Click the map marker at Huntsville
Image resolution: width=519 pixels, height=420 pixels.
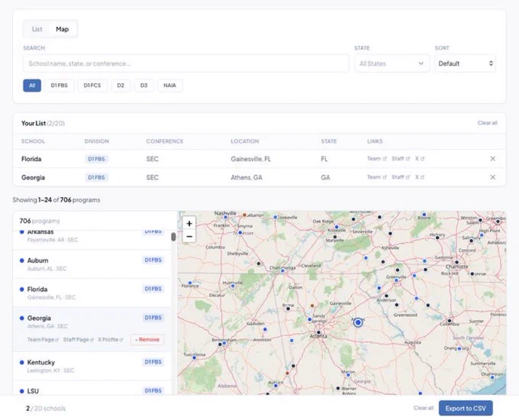click(233, 286)
